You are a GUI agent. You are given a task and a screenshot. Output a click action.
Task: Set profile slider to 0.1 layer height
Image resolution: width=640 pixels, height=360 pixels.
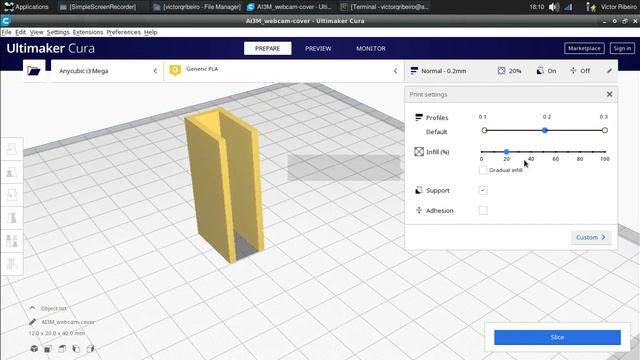[484, 130]
